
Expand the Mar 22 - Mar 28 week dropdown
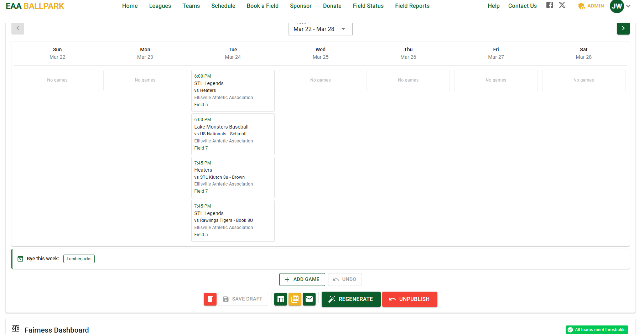(x=321, y=29)
